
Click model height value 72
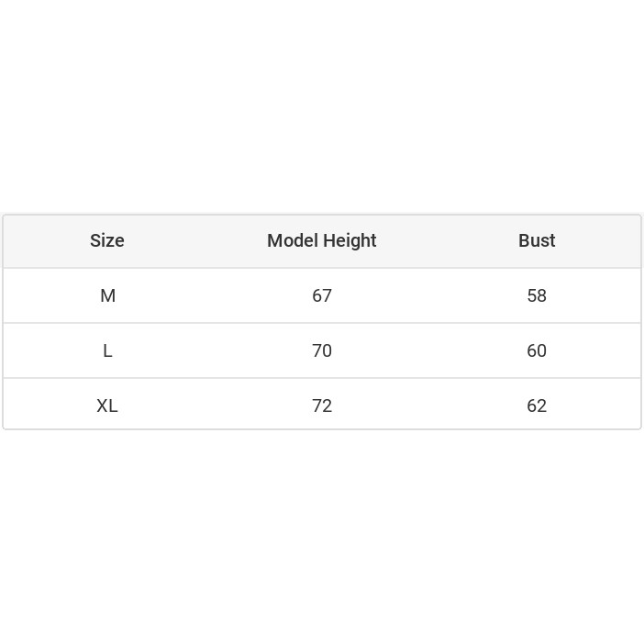click(321, 405)
